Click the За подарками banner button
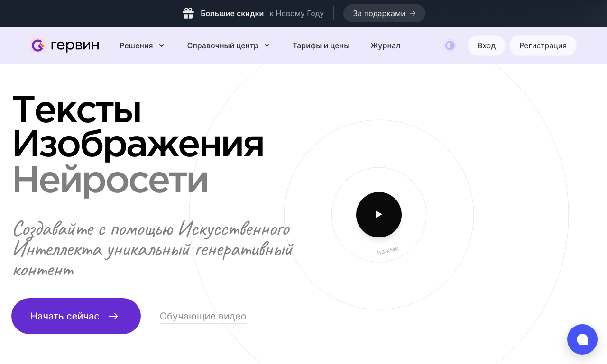 [384, 13]
